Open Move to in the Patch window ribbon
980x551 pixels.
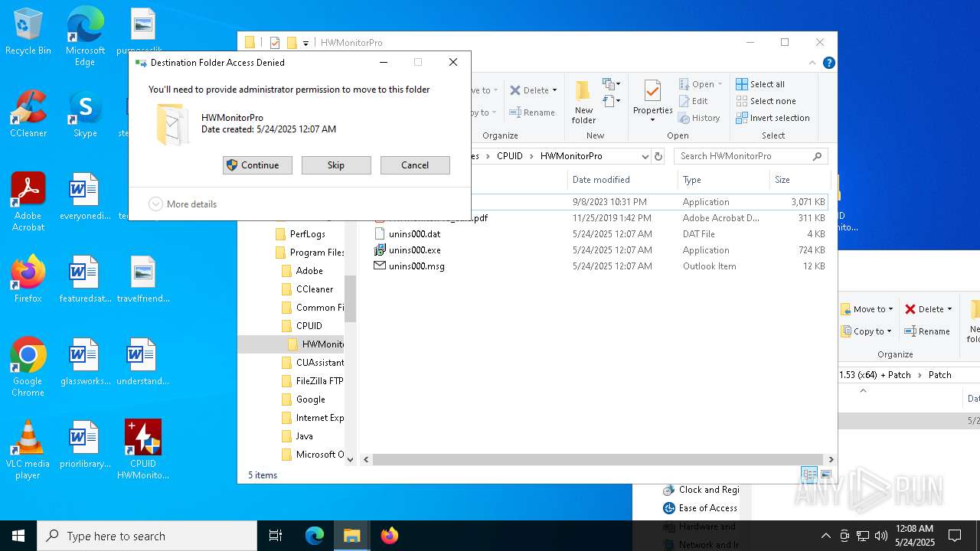click(867, 309)
